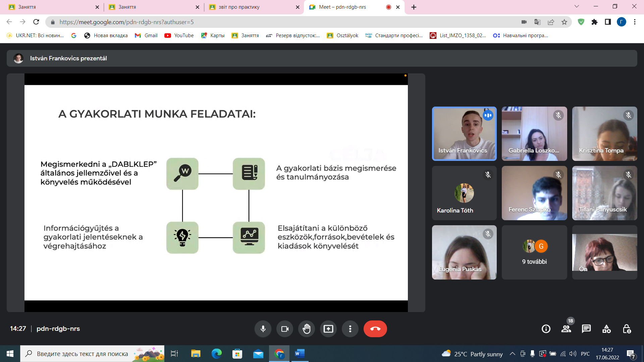Open the Gmail bookmark
The image size is (644, 362).
click(146, 36)
